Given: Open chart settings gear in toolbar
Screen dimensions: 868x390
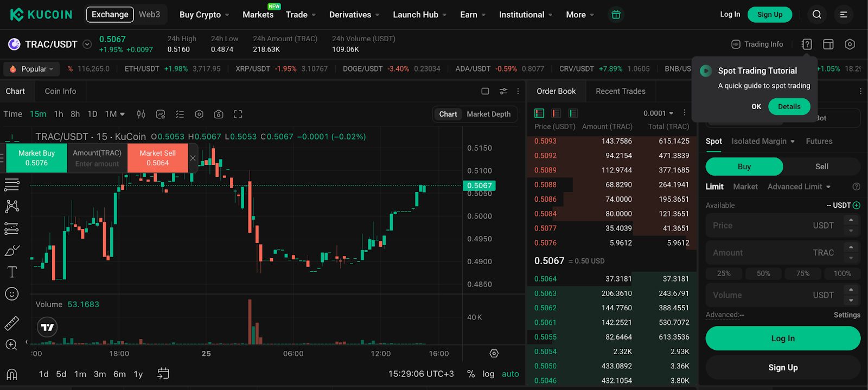Looking at the screenshot, I should coord(199,114).
